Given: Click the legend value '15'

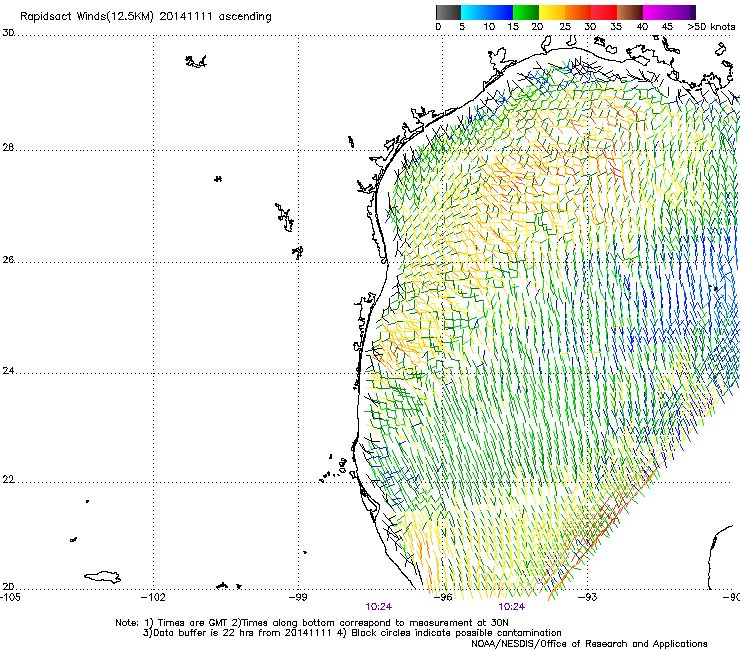Looking at the screenshot, I should (513, 27).
